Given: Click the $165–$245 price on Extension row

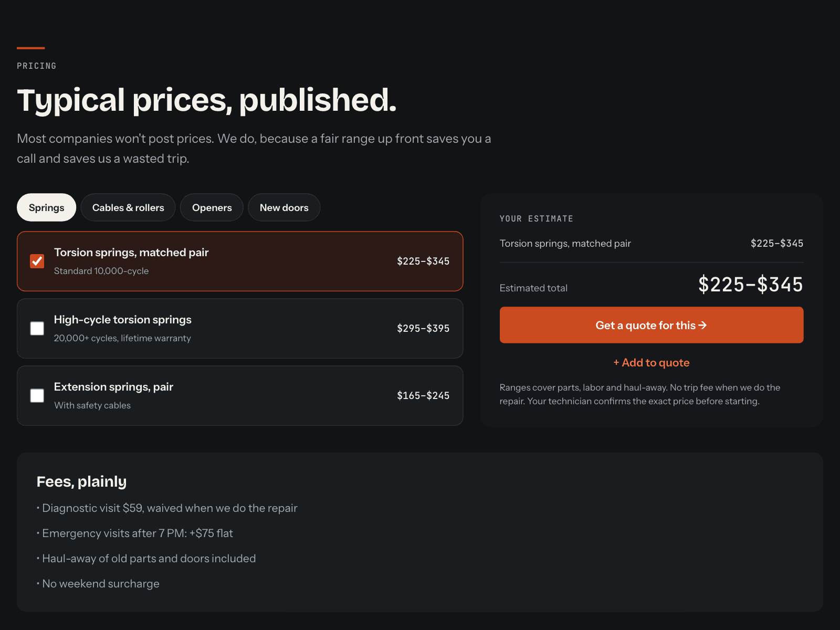Looking at the screenshot, I should pos(423,395).
